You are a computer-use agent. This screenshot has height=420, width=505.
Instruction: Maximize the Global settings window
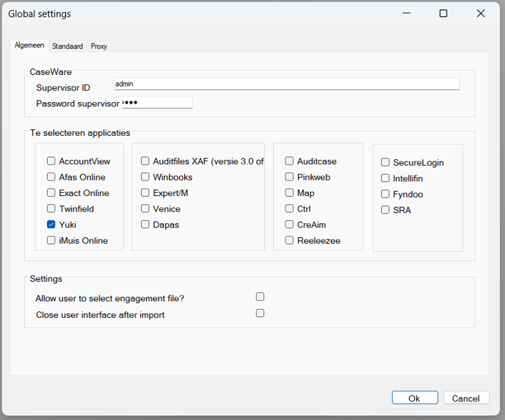click(443, 13)
